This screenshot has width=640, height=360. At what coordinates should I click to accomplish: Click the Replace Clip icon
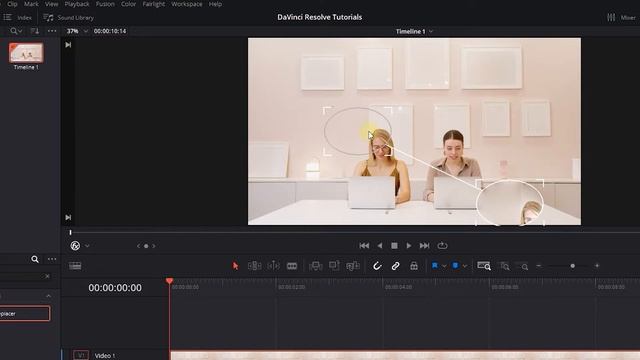tap(353, 266)
